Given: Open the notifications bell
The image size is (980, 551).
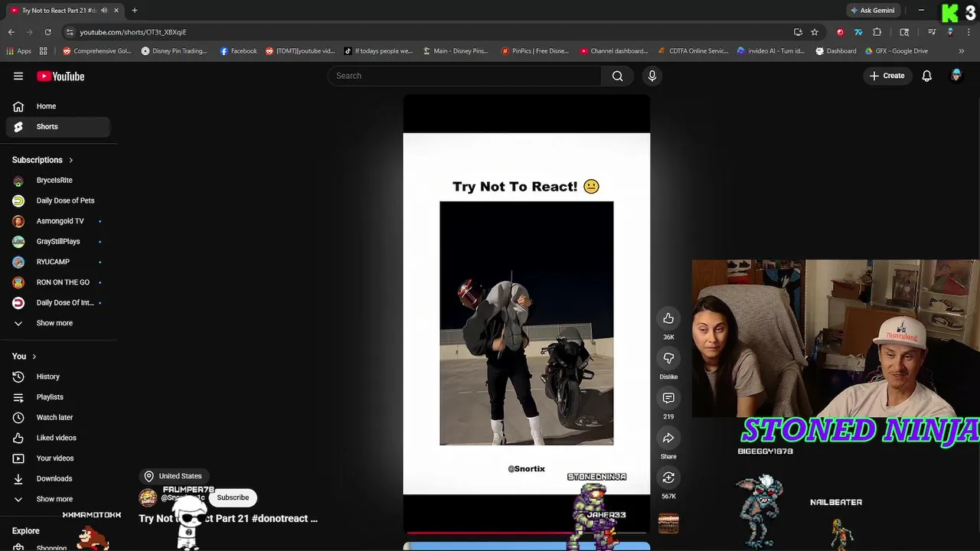Looking at the screenshot, I should [x=926, y=76].
